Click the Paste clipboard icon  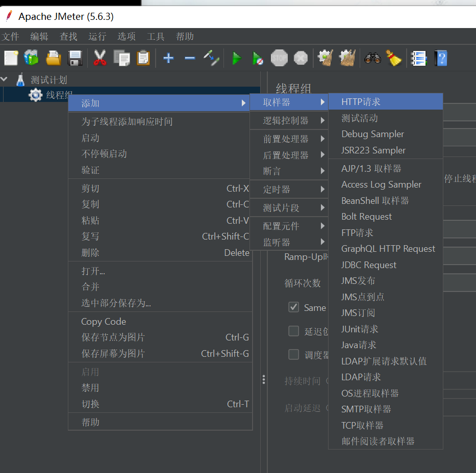pos(143,58)
